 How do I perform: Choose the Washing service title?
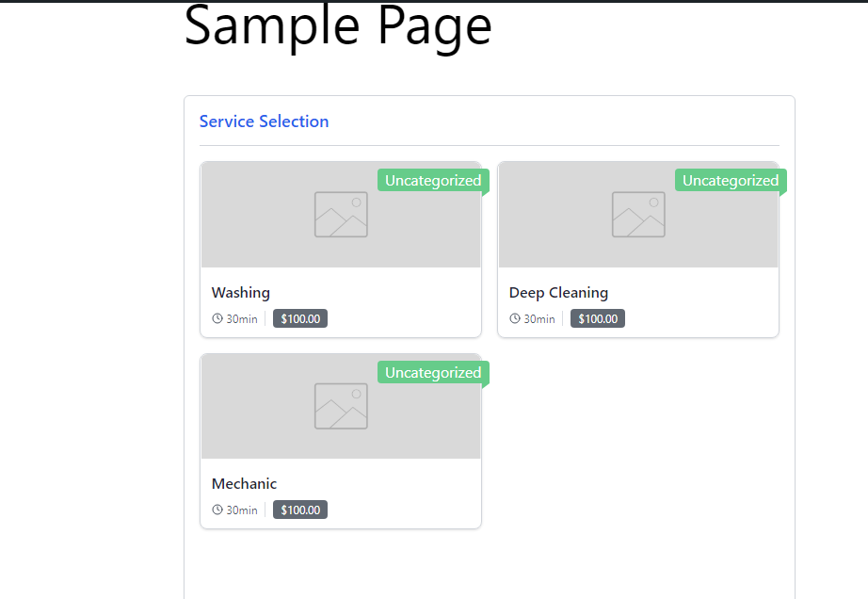pyautogui.click(x=241, y=292)
